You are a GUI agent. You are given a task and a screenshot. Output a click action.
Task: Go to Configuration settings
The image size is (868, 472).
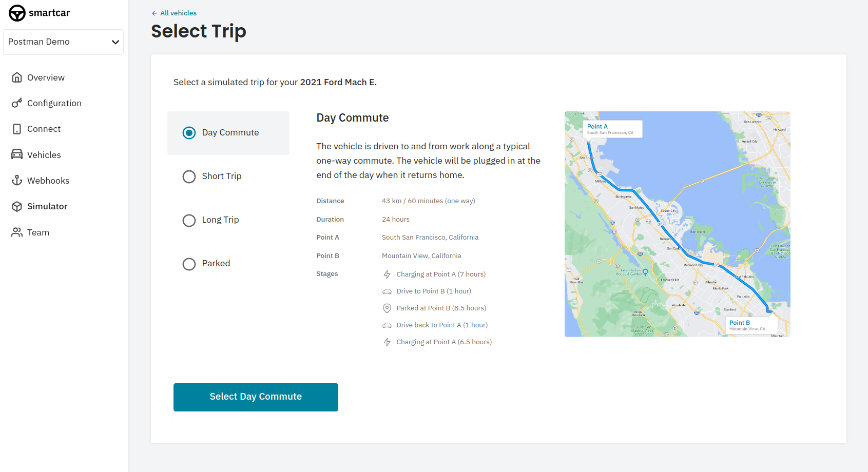(x=54, y=103)
